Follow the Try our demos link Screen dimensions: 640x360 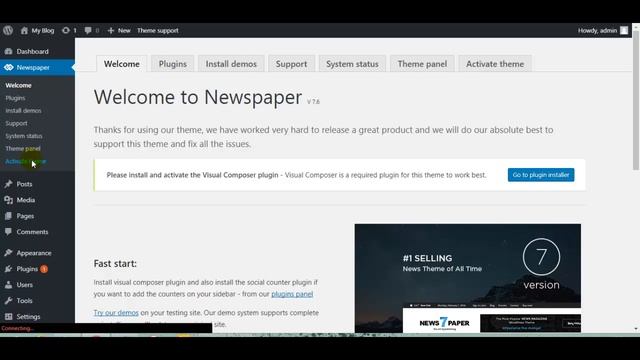[116, 313]
